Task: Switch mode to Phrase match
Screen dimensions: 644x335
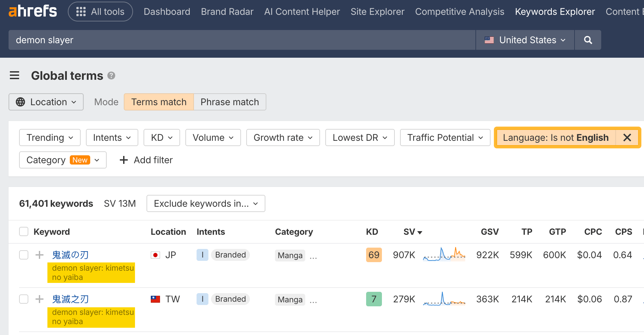Action: (229, 102)
